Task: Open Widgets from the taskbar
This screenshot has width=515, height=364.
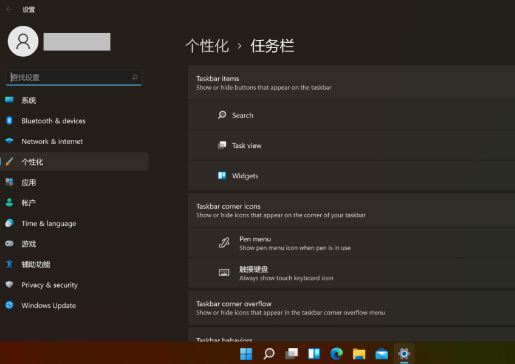Action: point(314,354)
